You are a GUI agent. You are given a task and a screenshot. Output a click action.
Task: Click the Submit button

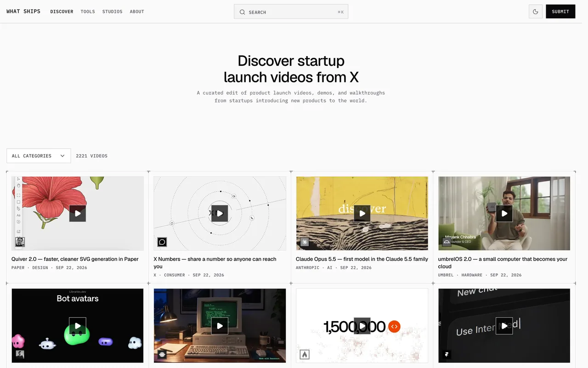click(560, 11)
